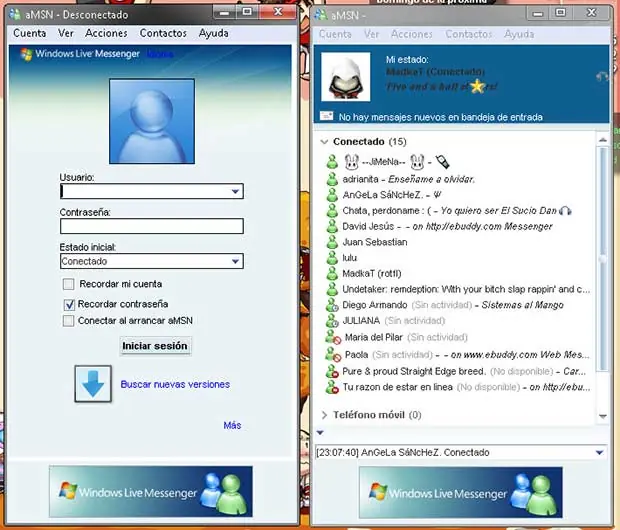
Task: Enable the Recordar mi cuenta checkbox
Action: coord(69,285)
